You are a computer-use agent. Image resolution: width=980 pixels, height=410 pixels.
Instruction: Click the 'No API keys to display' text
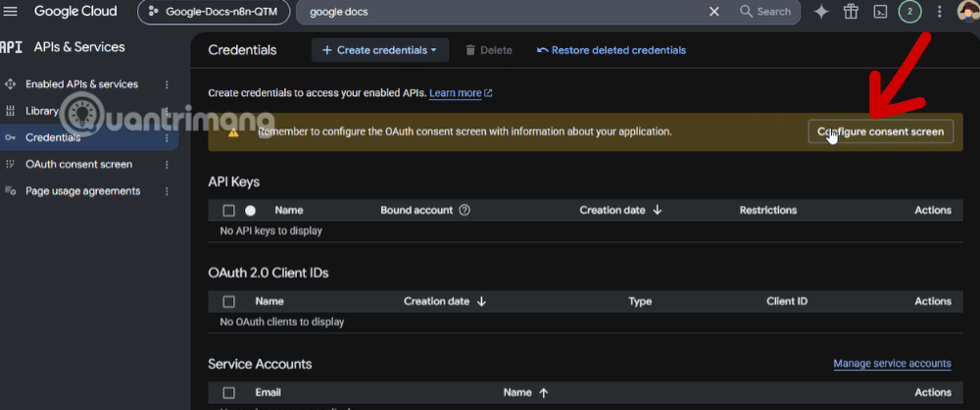tap(271, 231)
